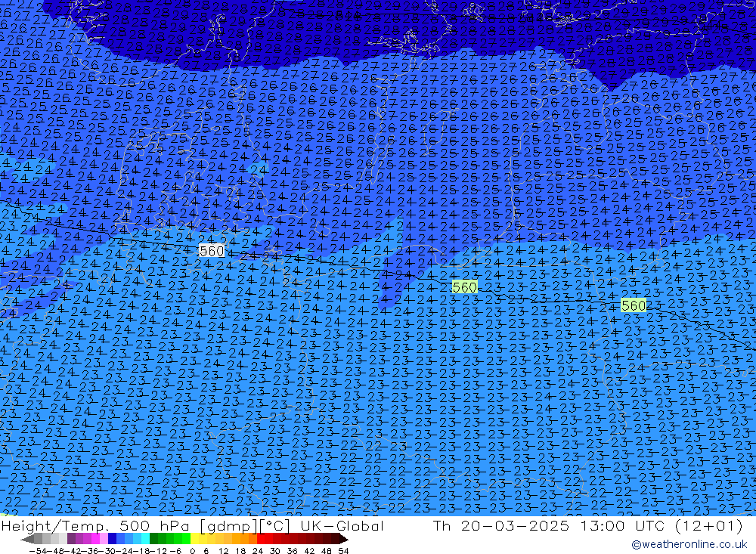
Task: Click the '[gdmp]' unit label
Action: click(x=230, y=526)
